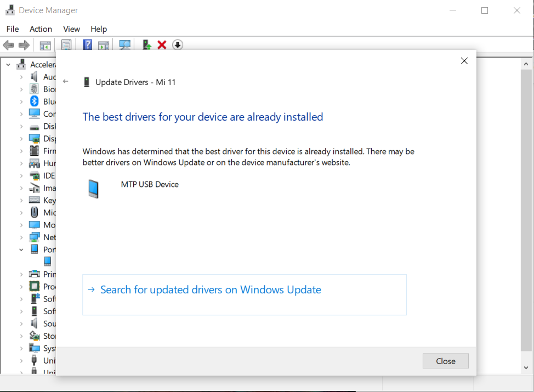Viewport: 534px width, 392px height.
Task: Minimize the Device Manager window
Action: pos(453,10)
